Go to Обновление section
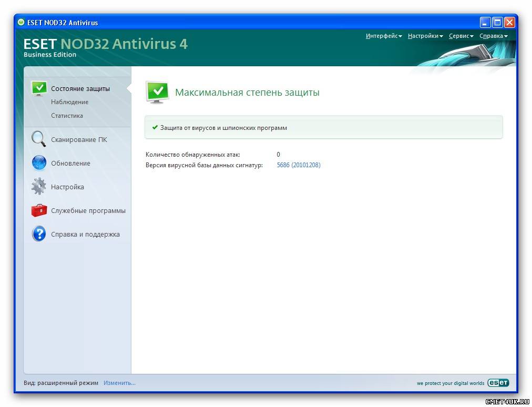The height and width of the screenshot is (407, 532). pyautogui.click(x=70, y=164)
